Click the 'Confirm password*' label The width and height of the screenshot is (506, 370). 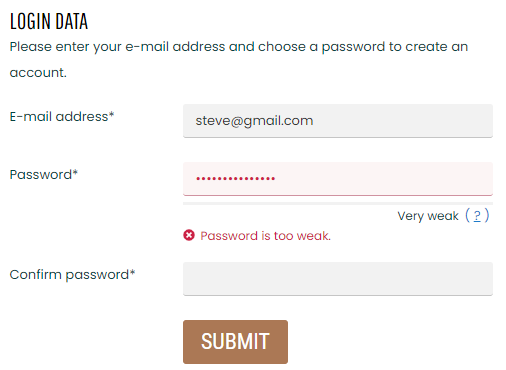72,275
